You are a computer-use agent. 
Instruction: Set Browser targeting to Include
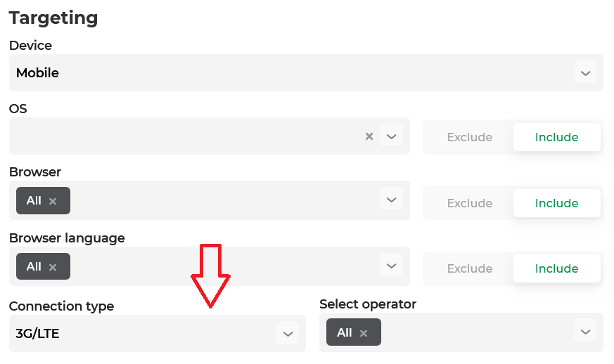tap(556, 203)
